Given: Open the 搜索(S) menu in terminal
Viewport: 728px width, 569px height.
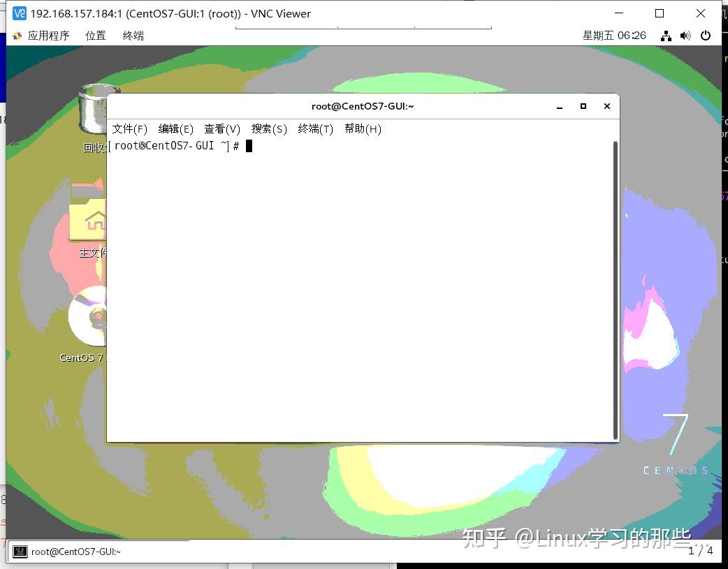Looking at the screenshot, I should pyautogui.click(x=269, y=128).
